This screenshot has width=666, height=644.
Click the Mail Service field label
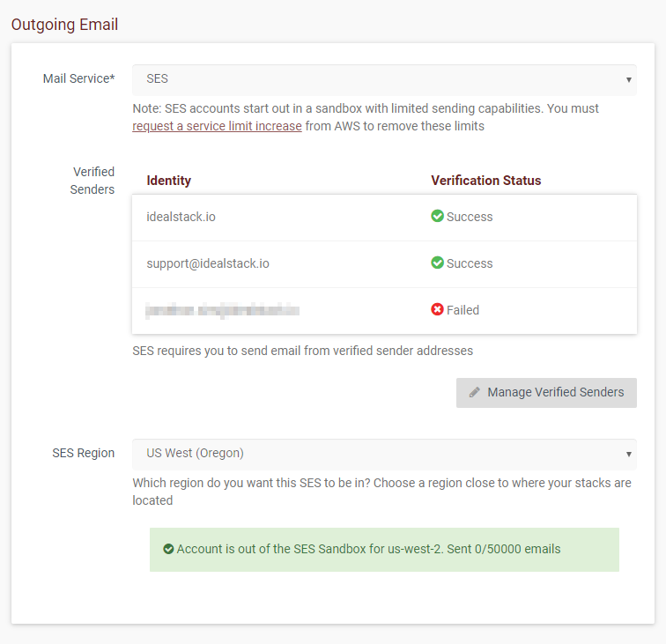(x=78, y=79)
